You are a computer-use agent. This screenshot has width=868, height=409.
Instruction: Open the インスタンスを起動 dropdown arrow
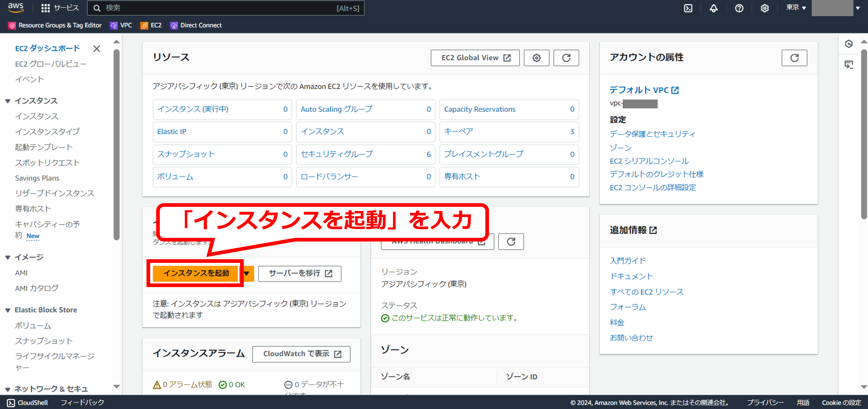(x=247, y=273)
